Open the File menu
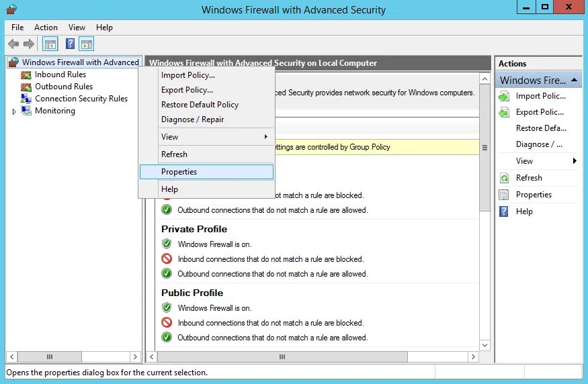 coord(17,28)
